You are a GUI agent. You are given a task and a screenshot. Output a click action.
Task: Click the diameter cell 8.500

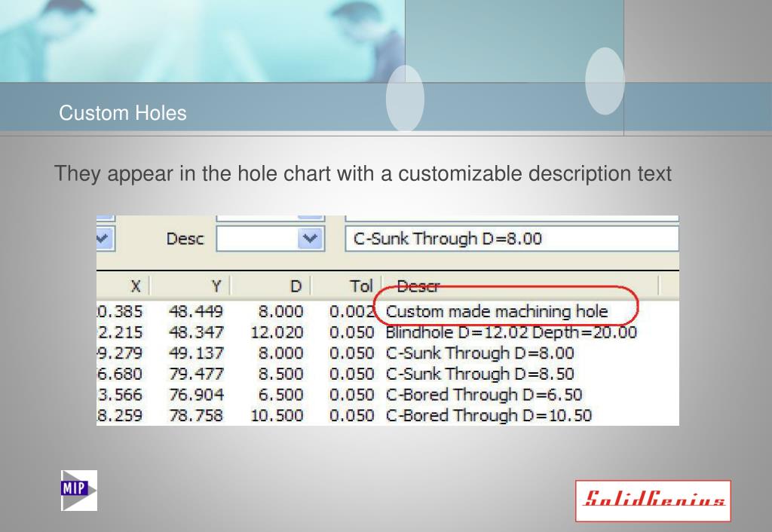click(x=280, y=374)
